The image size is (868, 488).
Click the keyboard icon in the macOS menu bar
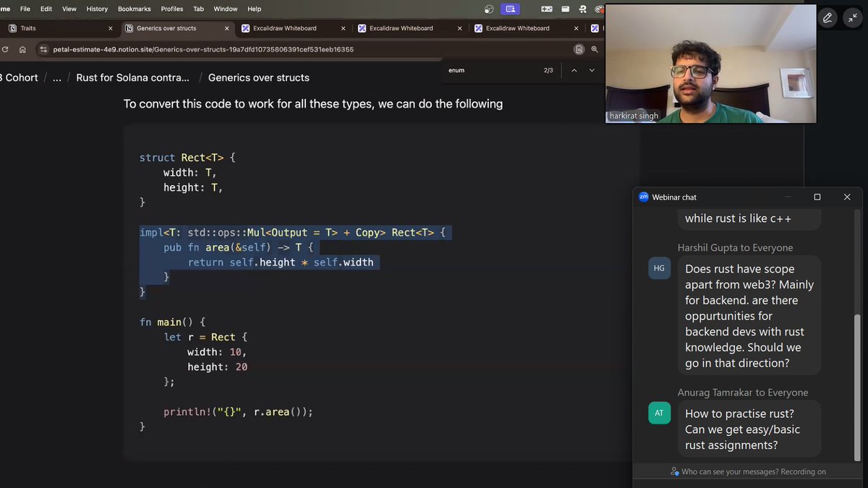[x=566, y=9]
